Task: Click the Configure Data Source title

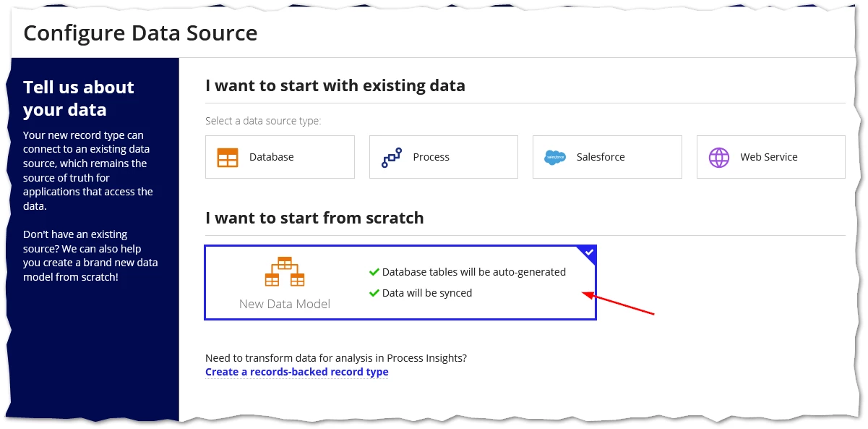Action: [141, 33]
